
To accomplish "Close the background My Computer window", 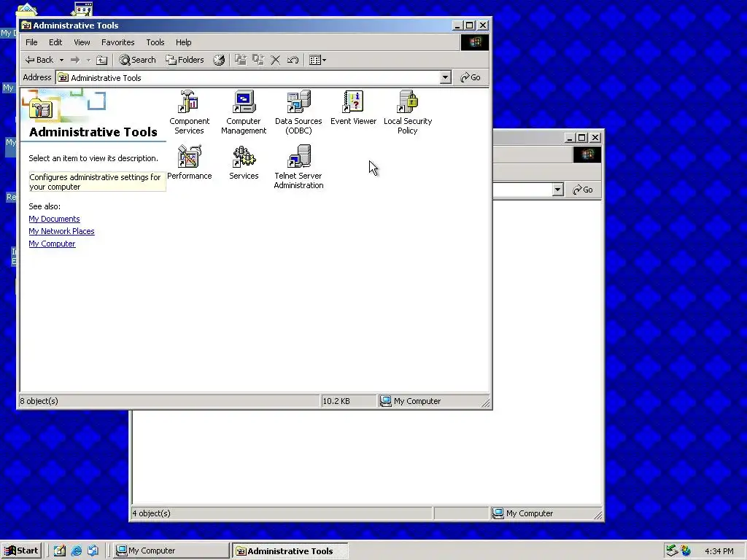I will pyautogui.click(x=595, y=138).
